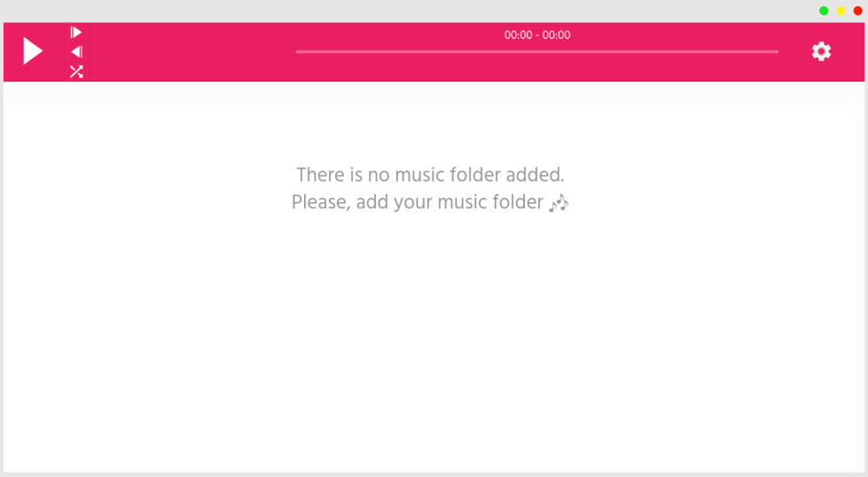The height and width of the screenshot is (477, 868).
Task: Open settings via the gear icon
Action: coord(822,51)
